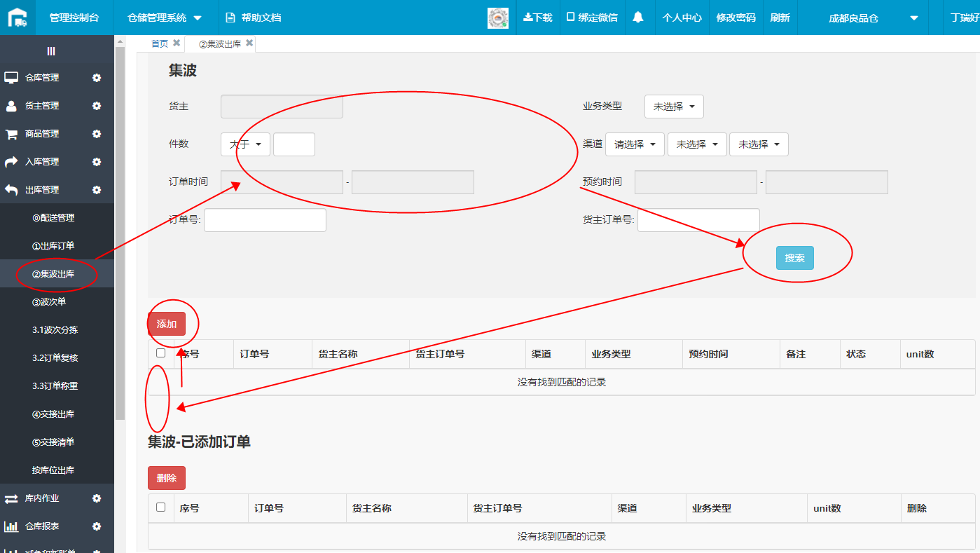Open the 仓储管理系统 dropdown
Screen dimensions: 980x553
coord(165,18)
